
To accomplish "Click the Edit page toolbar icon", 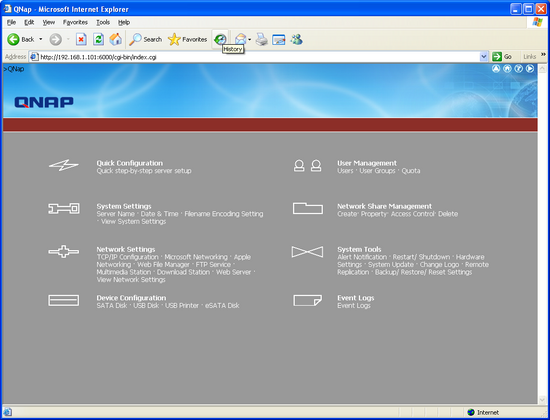I will pyautogui.click(x=279, y=39).
